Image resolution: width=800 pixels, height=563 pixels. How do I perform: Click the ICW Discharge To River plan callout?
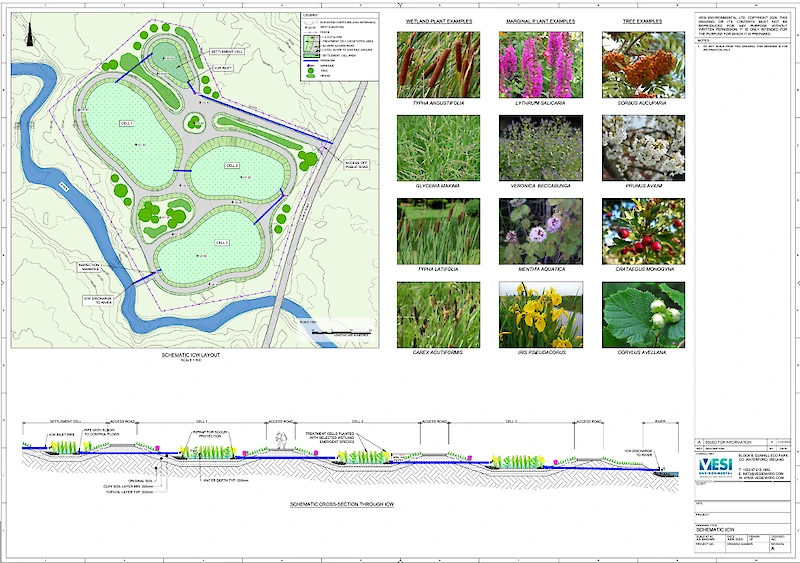click(98, 300)
